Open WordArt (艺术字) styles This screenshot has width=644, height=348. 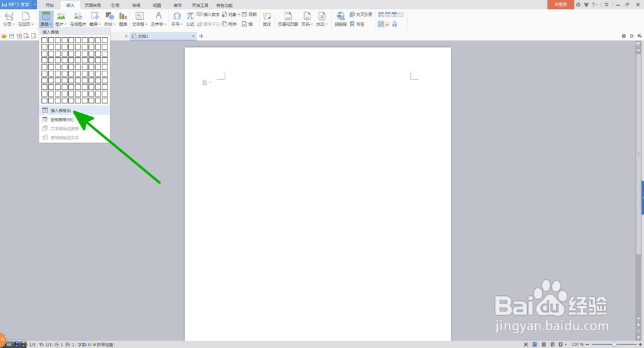(x=158, y=19)
